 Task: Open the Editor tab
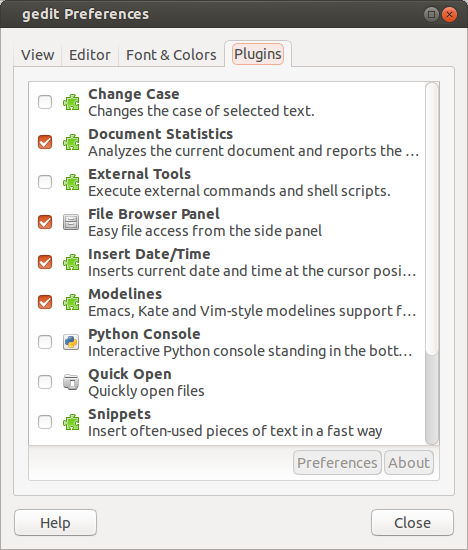pos(90,55)
